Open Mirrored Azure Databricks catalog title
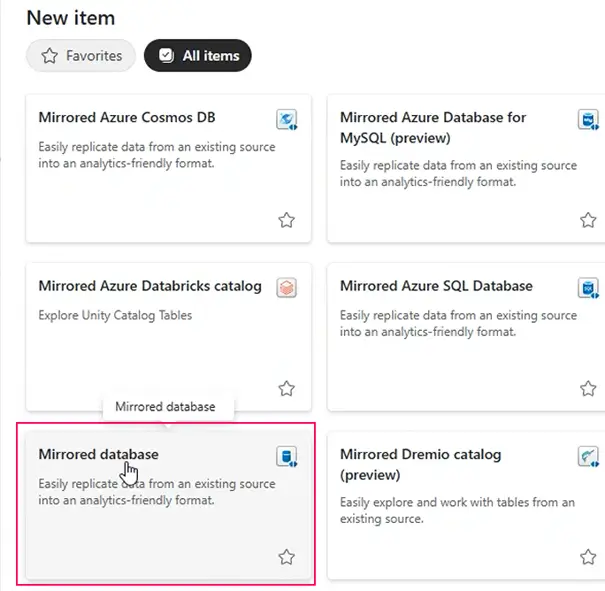Screen dimensions: 605x591 coord(150,286)
